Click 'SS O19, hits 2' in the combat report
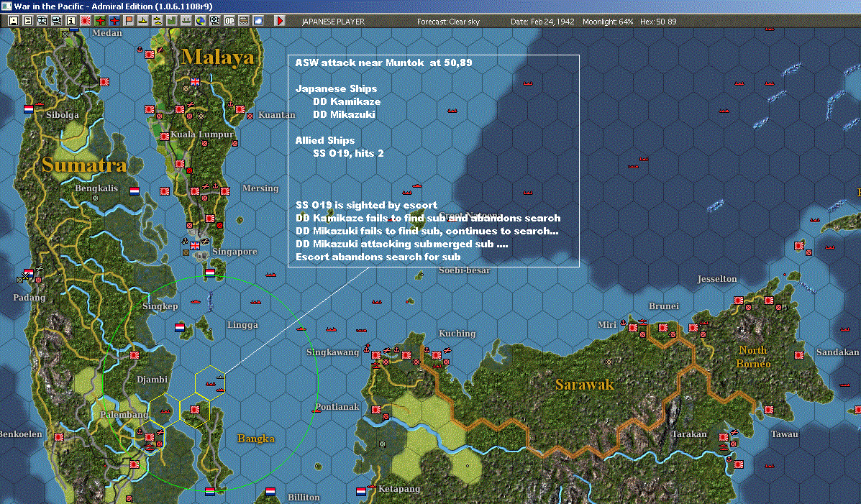This screenshot has width=861, height=504. 348,153
